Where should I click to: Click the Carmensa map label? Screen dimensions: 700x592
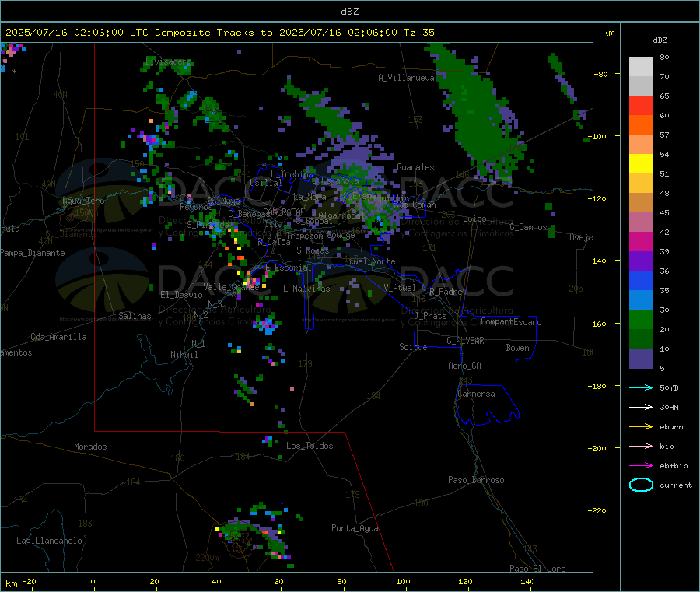click(476, 394)
